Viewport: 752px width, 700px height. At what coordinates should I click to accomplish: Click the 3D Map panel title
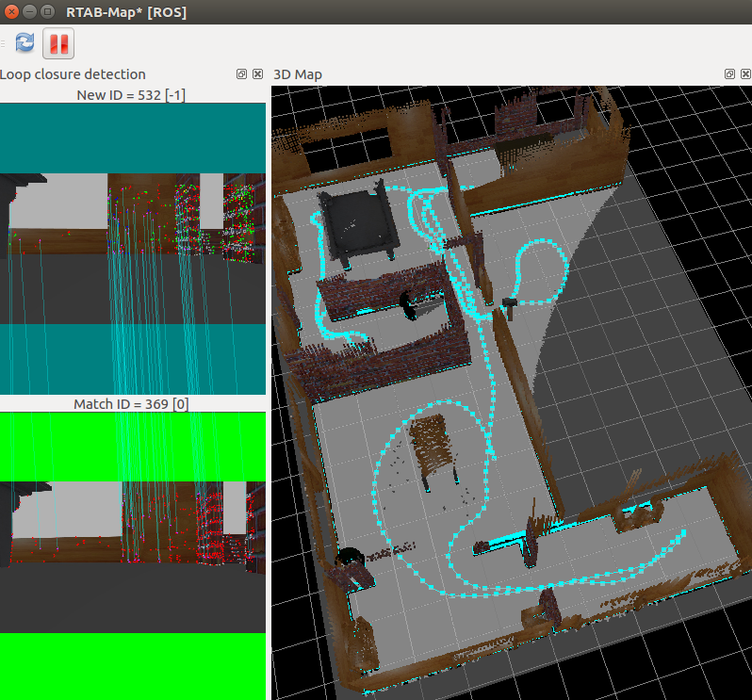(298, 73)
